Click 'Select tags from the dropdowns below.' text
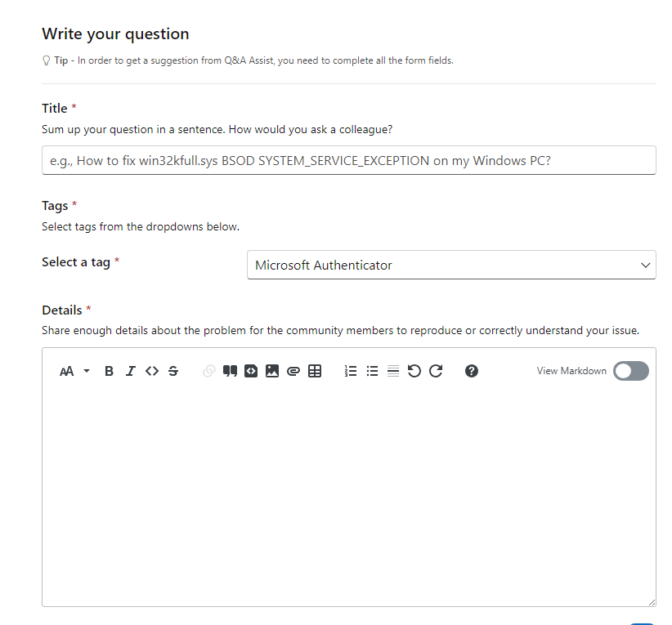The height and width of the screenshot is (625, 672). pos(141,226)
